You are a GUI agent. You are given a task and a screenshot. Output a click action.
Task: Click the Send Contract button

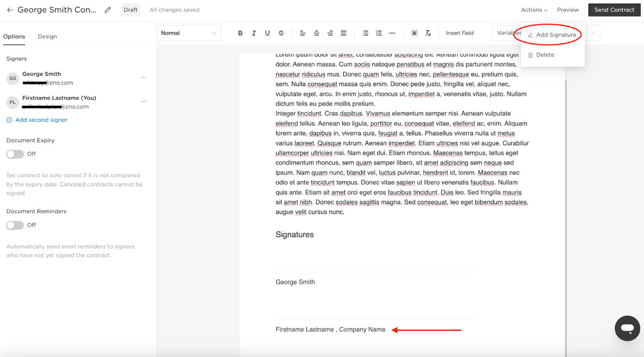pyautogui.click(x=614, y=10)
